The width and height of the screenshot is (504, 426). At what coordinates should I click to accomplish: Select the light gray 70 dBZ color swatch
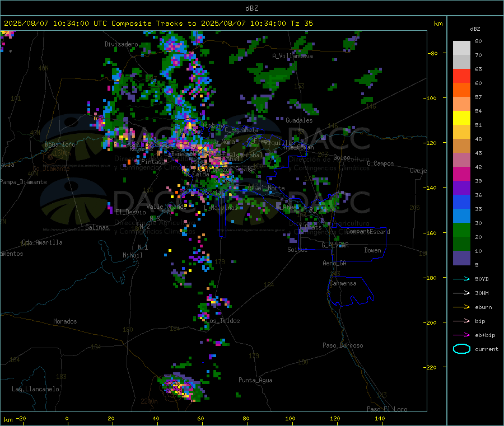point(461,62)
